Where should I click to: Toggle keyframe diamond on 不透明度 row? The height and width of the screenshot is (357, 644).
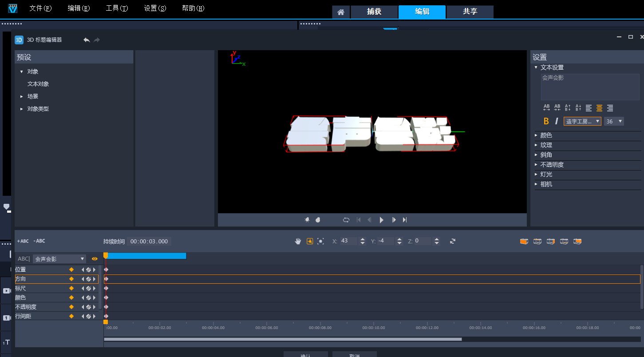point(71,307)
